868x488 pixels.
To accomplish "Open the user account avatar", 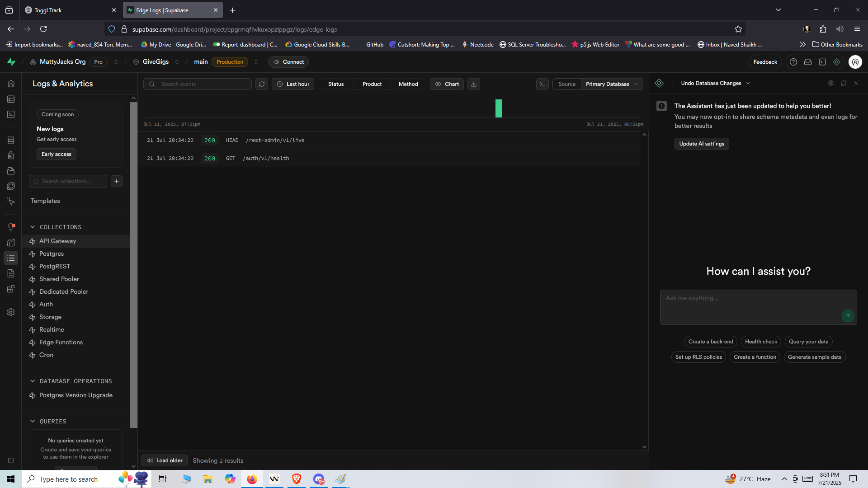I will [855, 62].
